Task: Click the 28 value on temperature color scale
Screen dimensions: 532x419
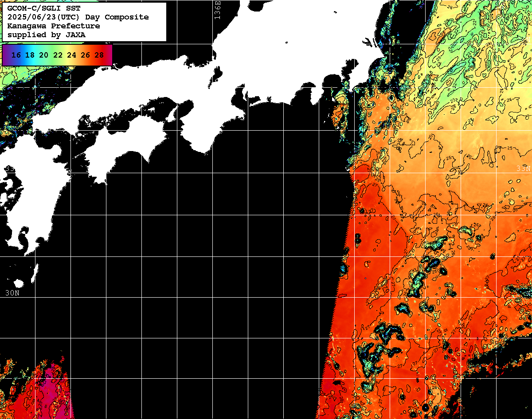Action: pos(99,55)
